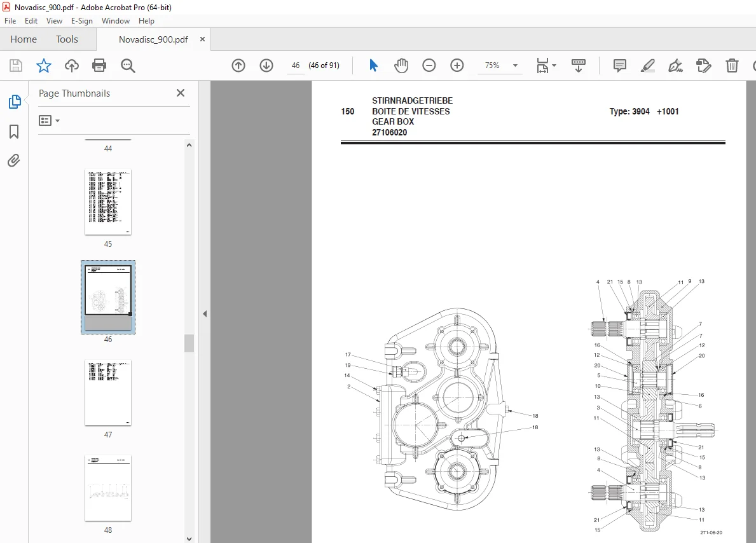Print the document
The width and height of the screenshot is (756, 543).
point(99,65)
